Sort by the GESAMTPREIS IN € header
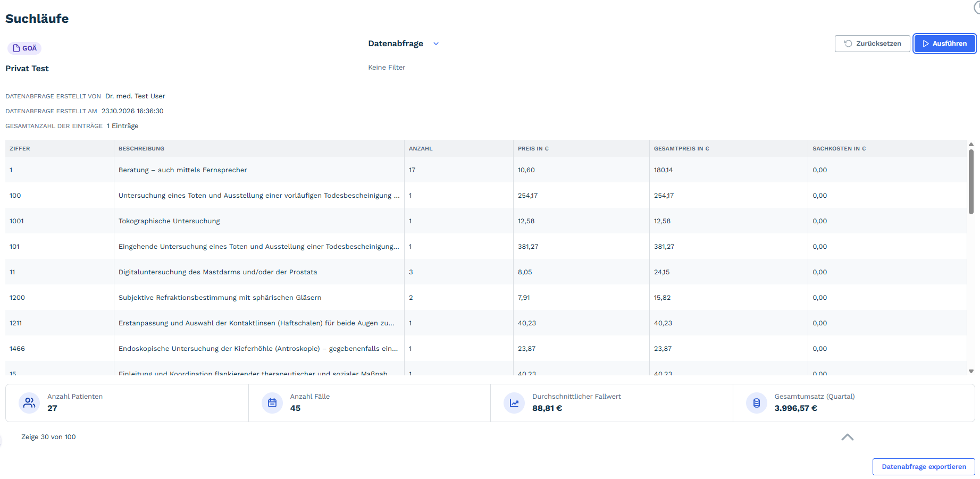The width and height of the screenshot is (980, 479). pyautogui.click(x=681, y=149)
